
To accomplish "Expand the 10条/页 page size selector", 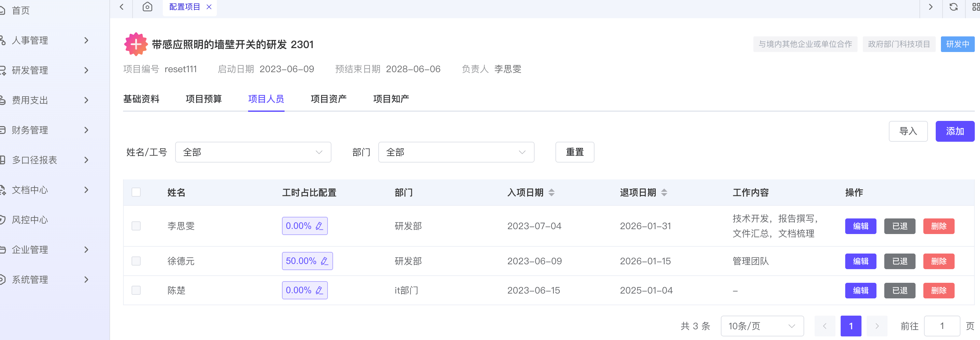I will 762,326.
